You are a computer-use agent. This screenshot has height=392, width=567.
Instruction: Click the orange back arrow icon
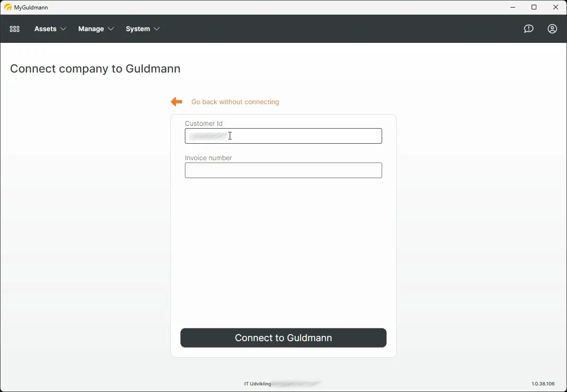(176, 101)
